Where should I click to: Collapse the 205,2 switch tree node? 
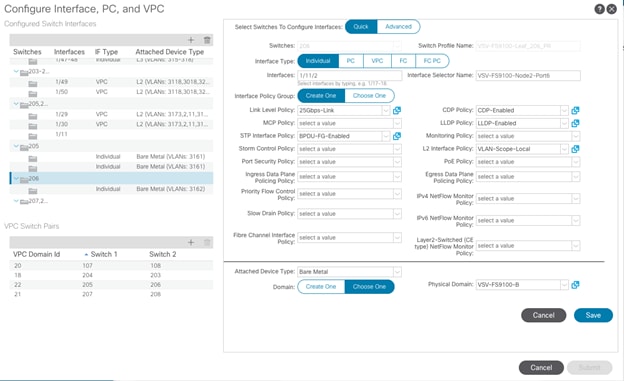click(x=16, y=104)
